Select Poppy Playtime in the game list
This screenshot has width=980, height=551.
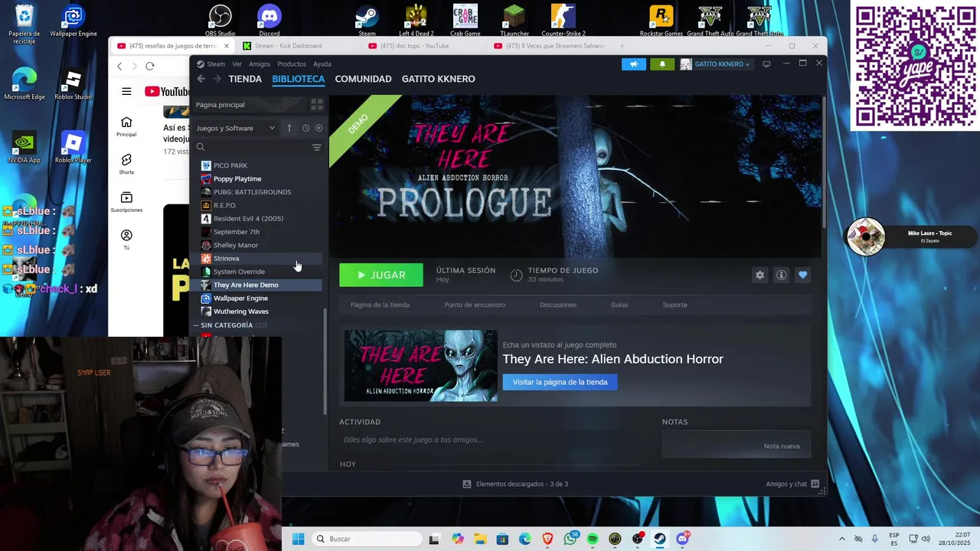coord(258,179)
